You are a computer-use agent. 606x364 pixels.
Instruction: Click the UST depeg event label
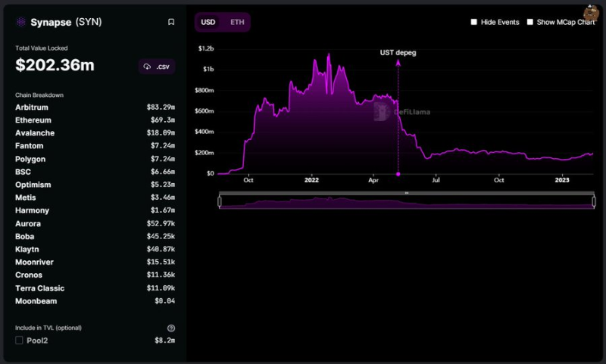click(x=398, y=53)
